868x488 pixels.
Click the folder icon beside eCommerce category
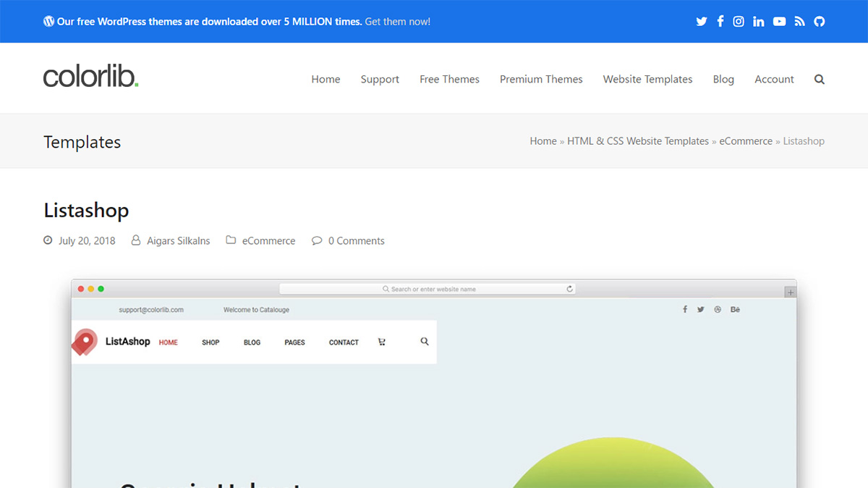[x=231, y=240]
